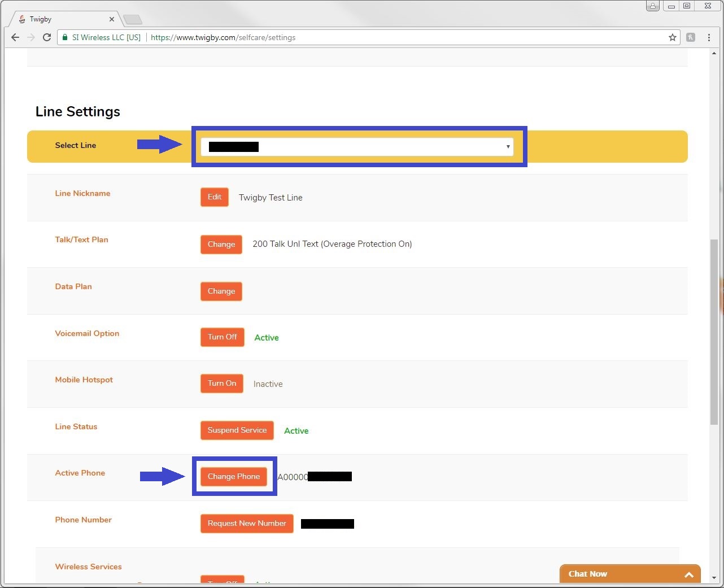Click Request New Number button
This screenshot has height=588, width=724.
pos(247,524)
